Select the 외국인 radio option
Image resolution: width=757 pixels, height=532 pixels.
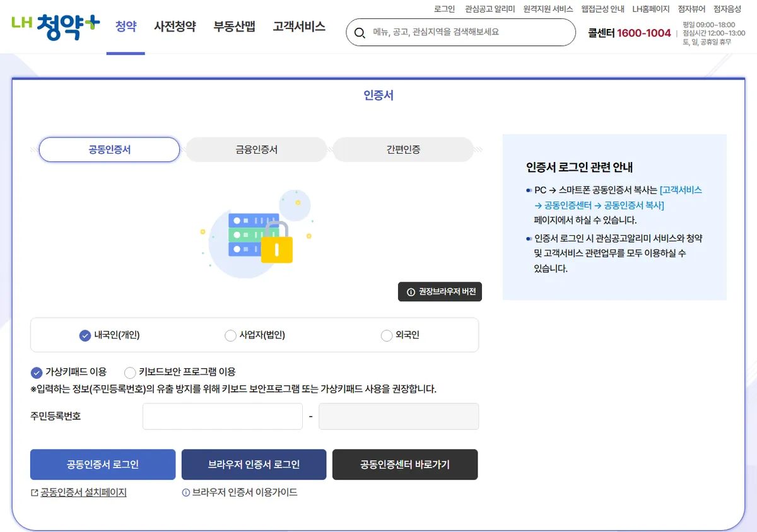point(387,335)
